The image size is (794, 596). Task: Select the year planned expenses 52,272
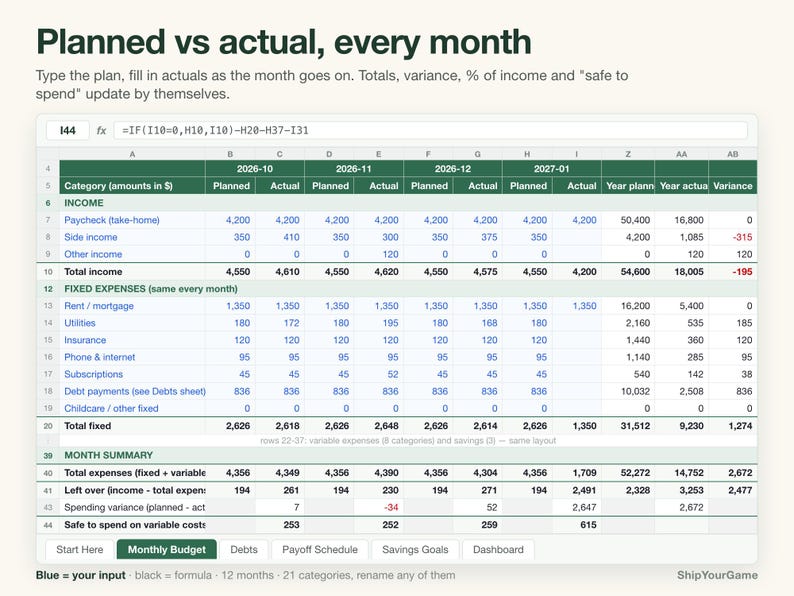(x=628, y=472)
